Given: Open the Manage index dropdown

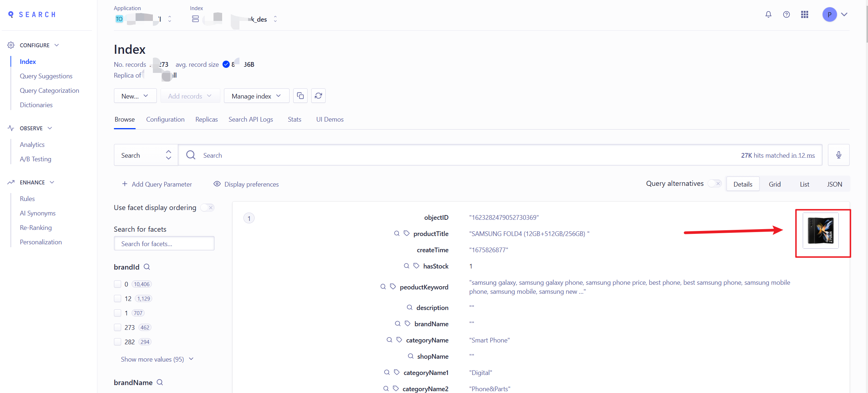Looking at the screenshot, I should click(x=256, y=96).
